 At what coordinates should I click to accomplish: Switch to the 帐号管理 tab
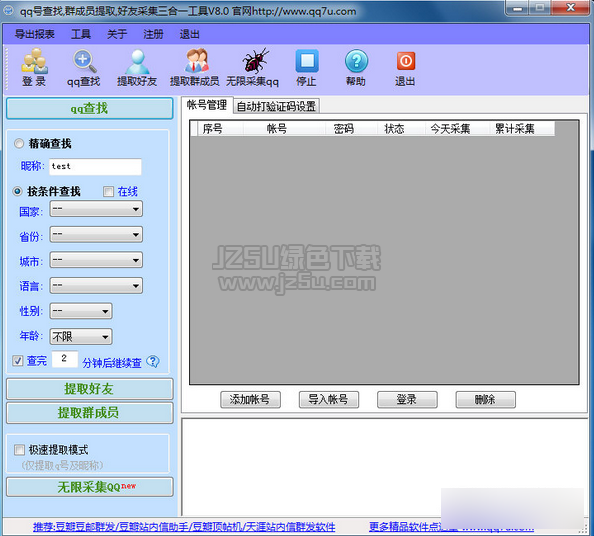(207, 105)
